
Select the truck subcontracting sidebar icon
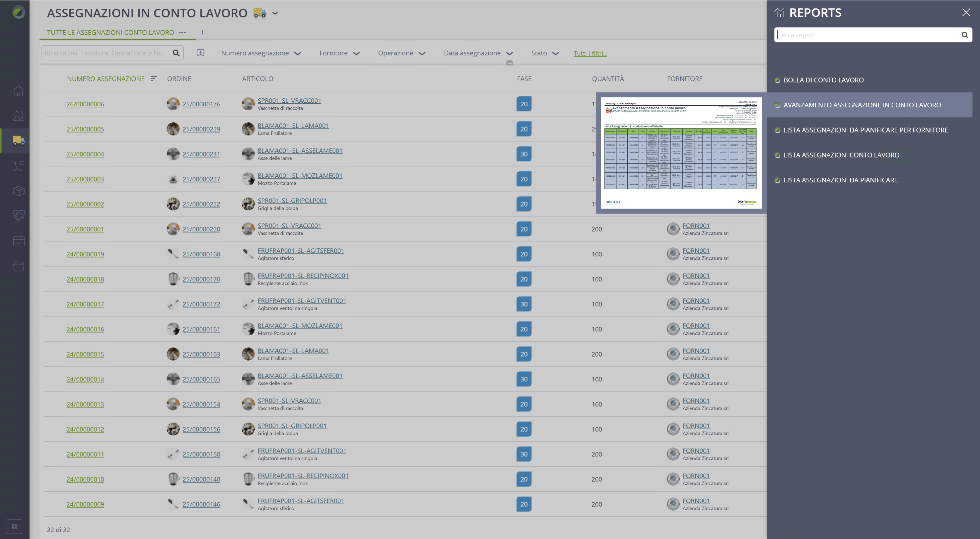(18, 140)
